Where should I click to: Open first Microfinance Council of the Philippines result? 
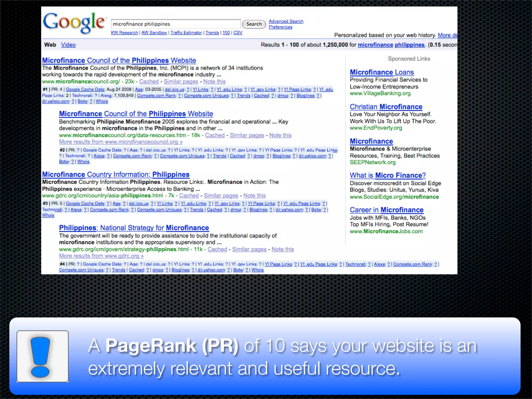coord(119,61)
